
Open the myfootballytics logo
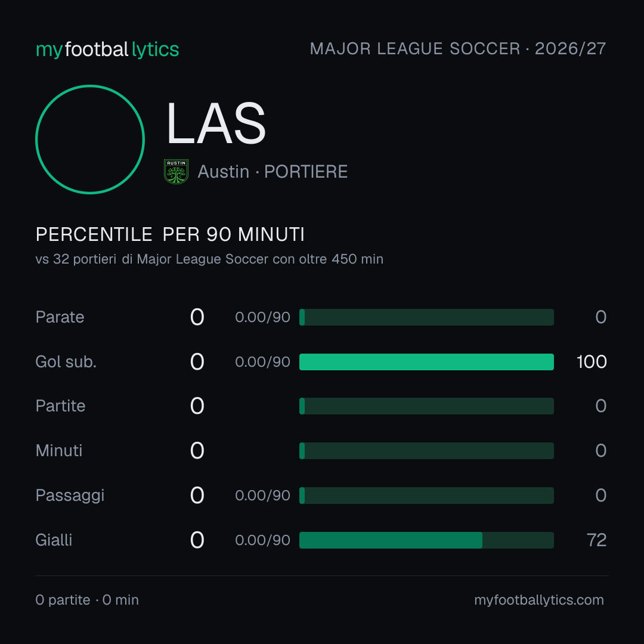click(107, 49)
